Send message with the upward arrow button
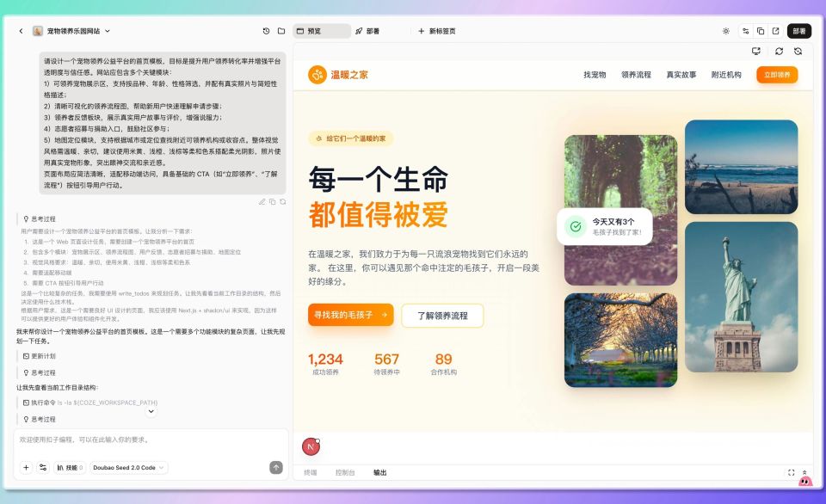 tap(275, 467)
